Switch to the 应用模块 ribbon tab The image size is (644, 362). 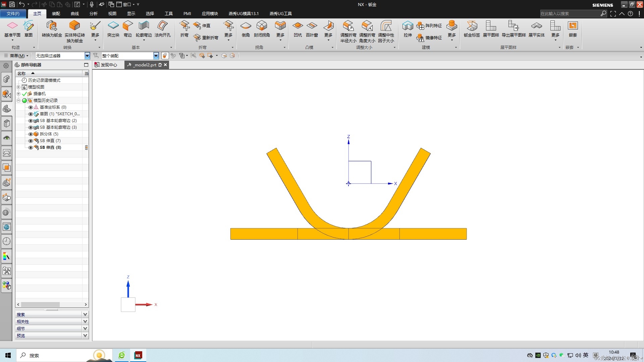210,14
